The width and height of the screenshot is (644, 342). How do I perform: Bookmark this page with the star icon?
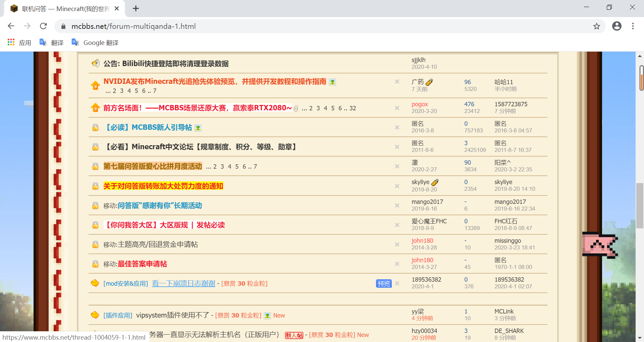coord(596,26)
